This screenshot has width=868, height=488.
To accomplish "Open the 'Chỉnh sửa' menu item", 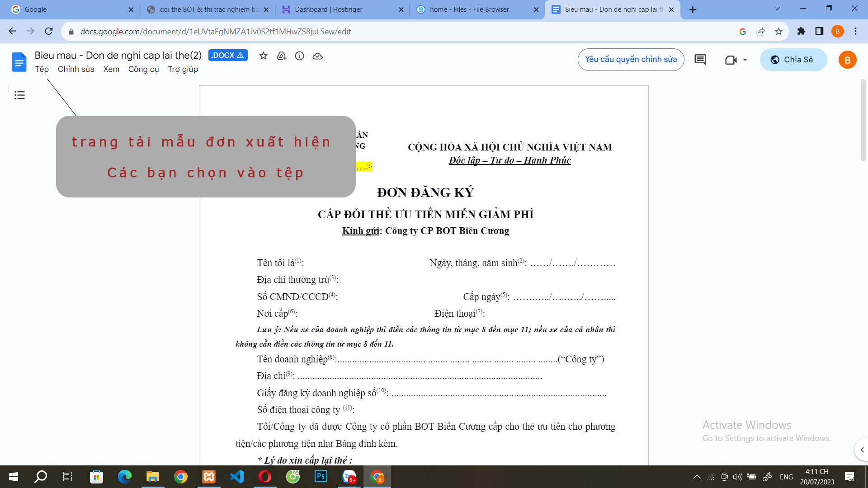I will 75,69.
